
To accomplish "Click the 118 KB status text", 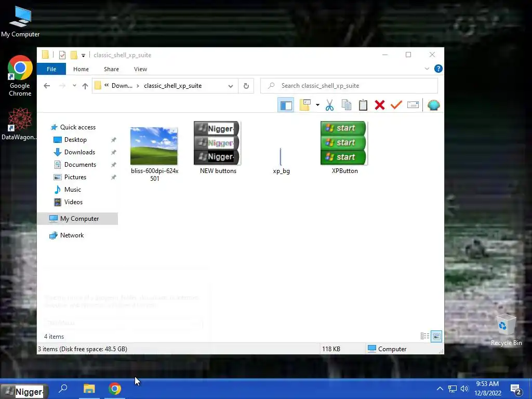I will (331, 349).
